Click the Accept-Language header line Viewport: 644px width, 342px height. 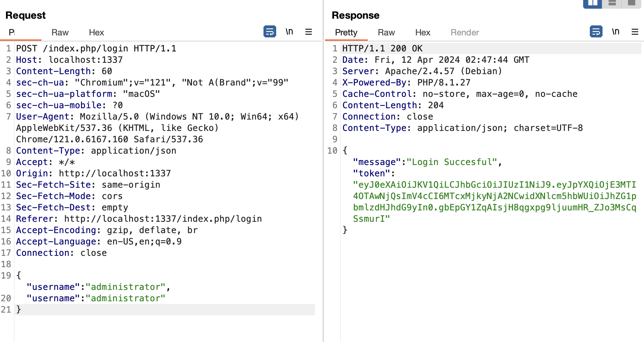tap(99, 241)
